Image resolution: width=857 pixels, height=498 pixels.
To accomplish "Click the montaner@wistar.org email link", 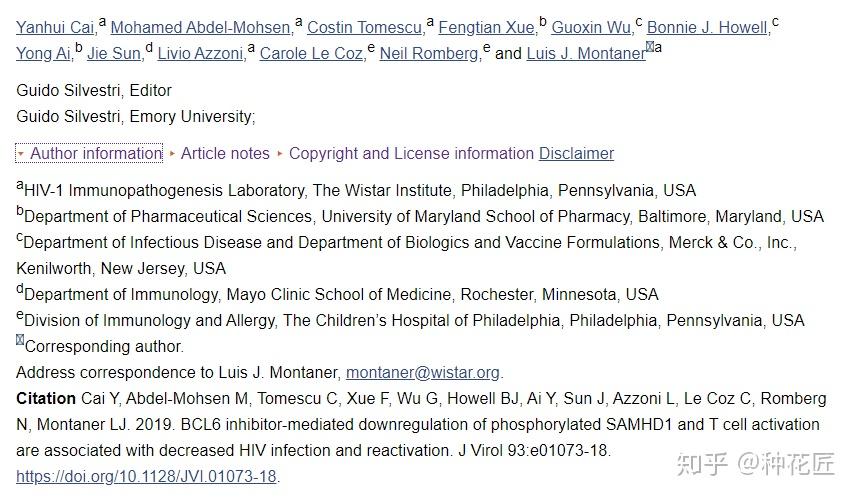I will 423,373.
